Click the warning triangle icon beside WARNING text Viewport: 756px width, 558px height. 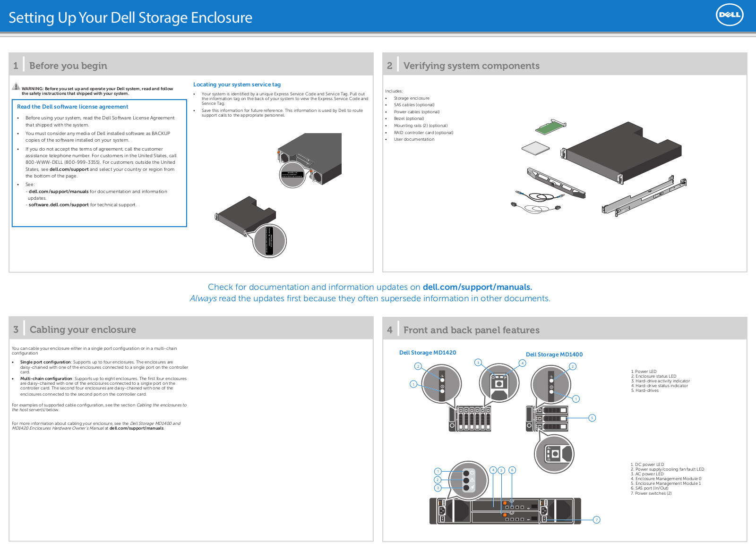[16, 87]
